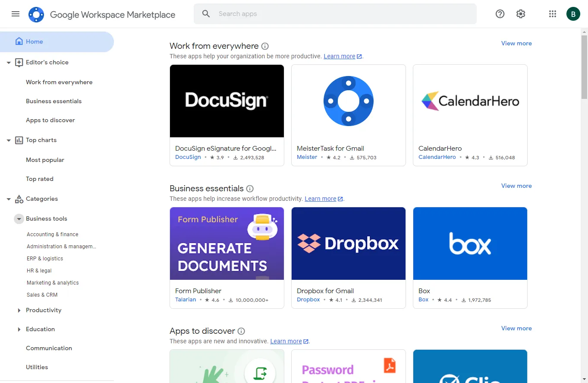The width and height of the screenshot is (588, 383).
Task: Click the Google Workspace Marketplace logo
Action: point(36,15)
